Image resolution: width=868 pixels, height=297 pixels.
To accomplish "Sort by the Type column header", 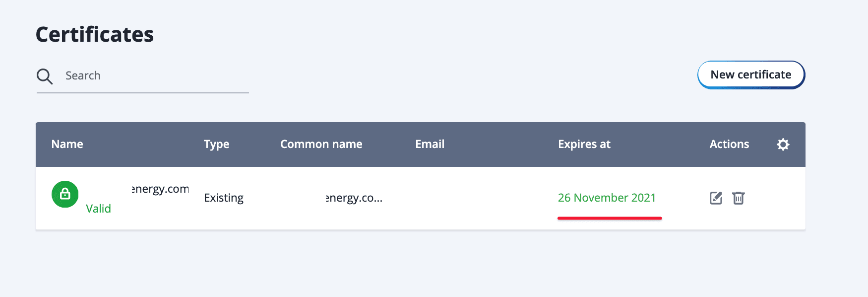I will tap(217, 145).
